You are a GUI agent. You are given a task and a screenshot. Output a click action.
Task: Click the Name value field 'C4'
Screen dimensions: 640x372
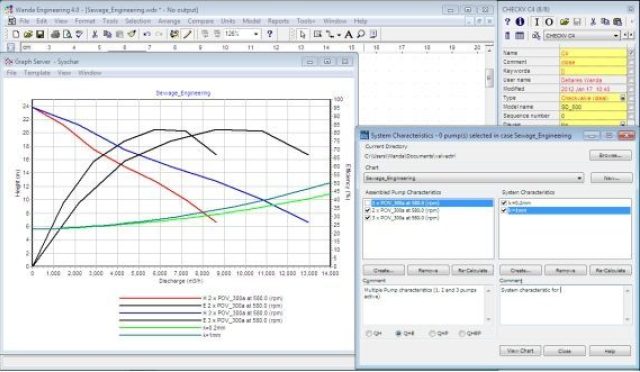pos(593,53)
